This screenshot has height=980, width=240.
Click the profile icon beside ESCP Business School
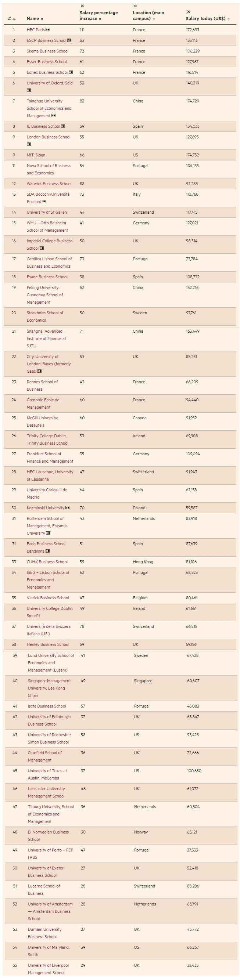click(69, 40)
